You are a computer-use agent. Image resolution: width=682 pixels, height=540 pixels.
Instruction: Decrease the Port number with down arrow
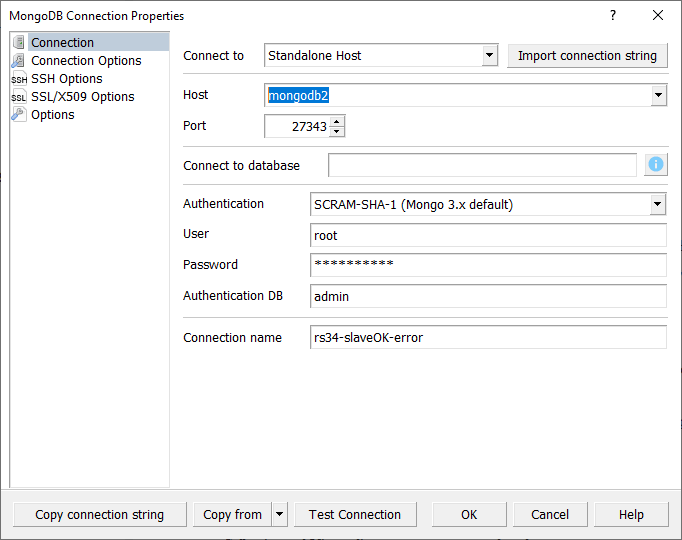[337, 131]
